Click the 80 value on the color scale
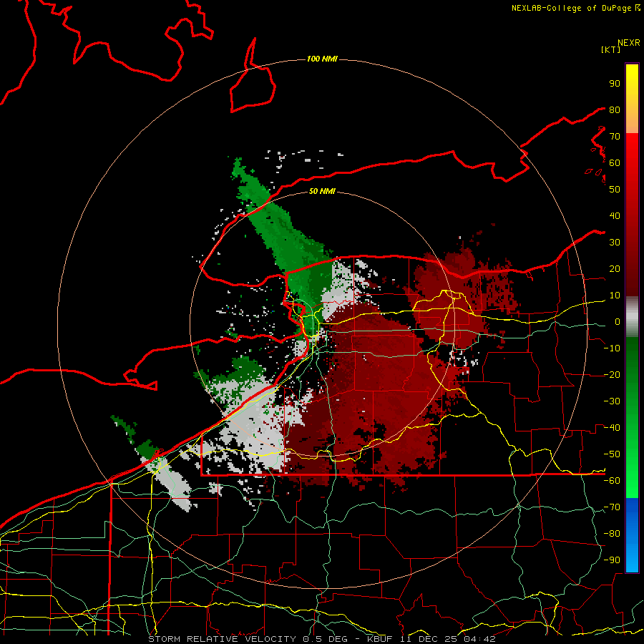The height and width of the screenshot is (644, 644). pyautogui.click(x=615, y=109)
